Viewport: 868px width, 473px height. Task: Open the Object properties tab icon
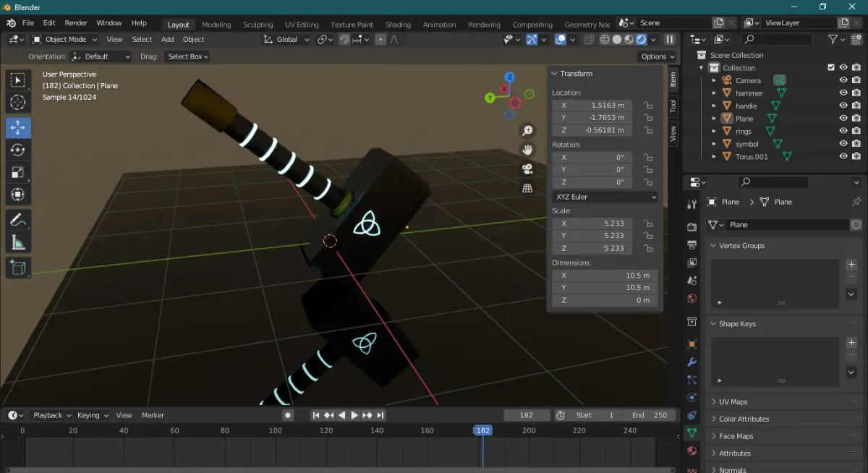click(692, 344)
